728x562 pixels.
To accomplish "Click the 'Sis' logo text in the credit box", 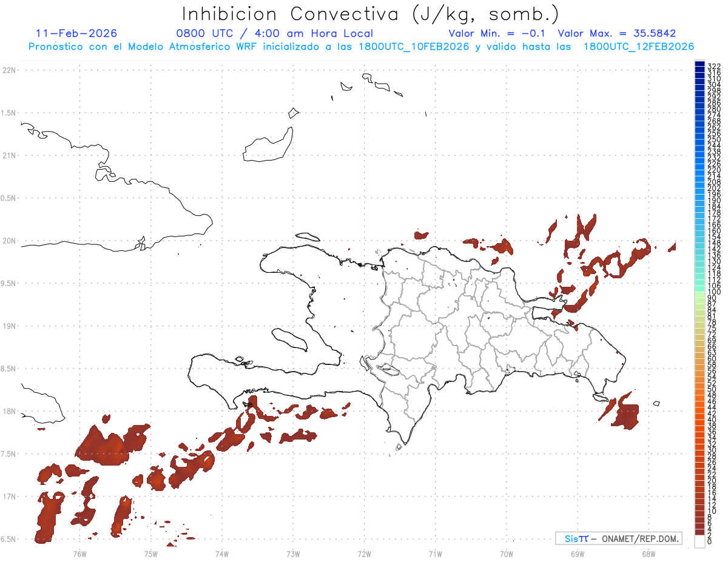I will coord(570,538).
